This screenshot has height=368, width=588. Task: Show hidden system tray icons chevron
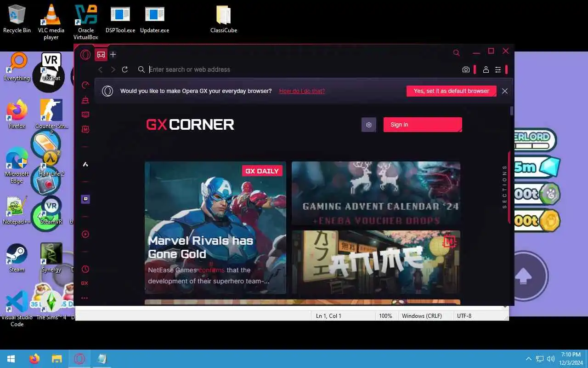[x=529, y=359]
